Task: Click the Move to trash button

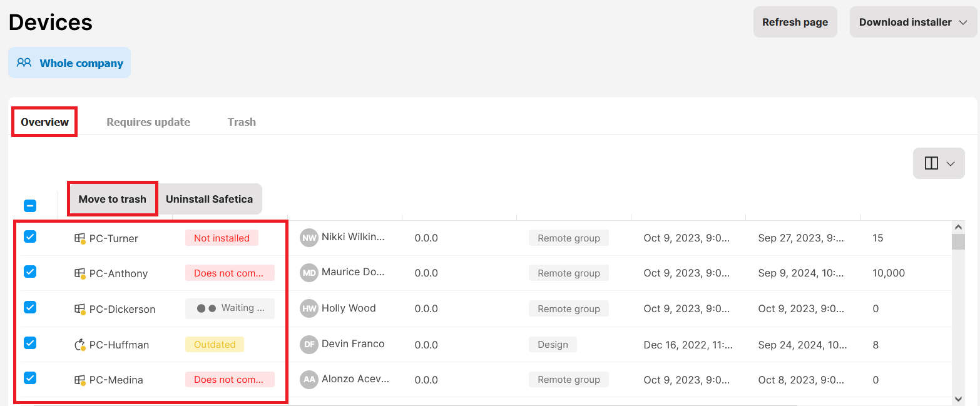Action: [113, 199]
